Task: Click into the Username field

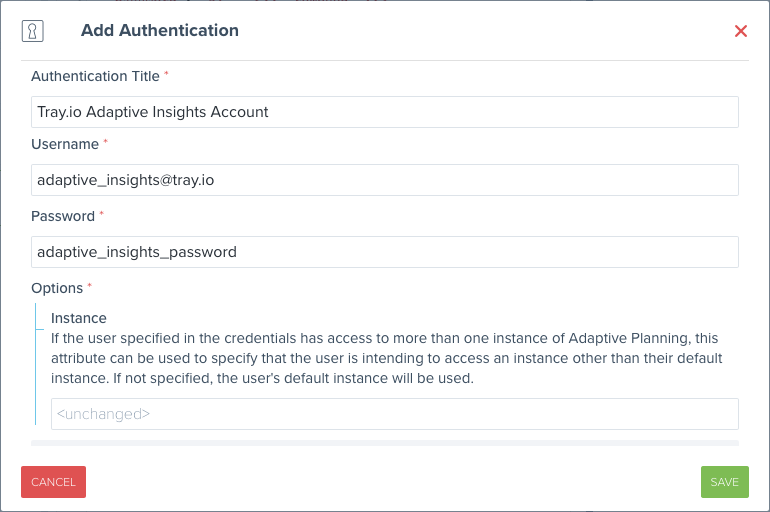Action: [x=385, y=180]
